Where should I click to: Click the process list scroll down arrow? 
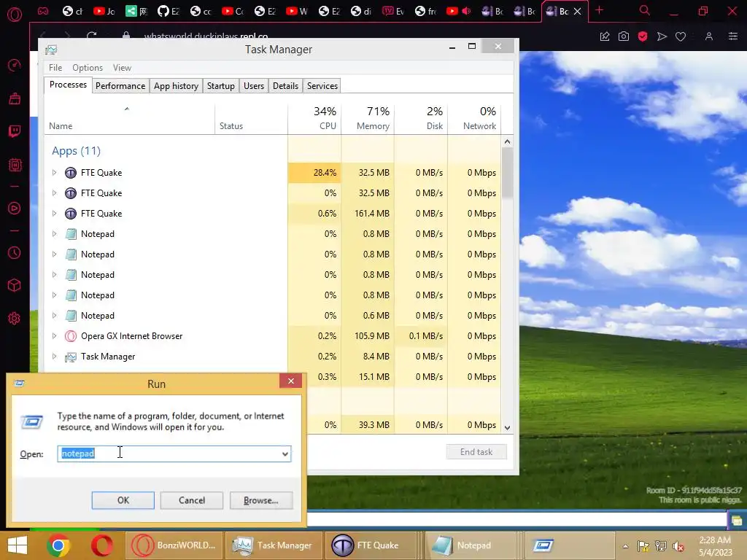coord(507,427)
